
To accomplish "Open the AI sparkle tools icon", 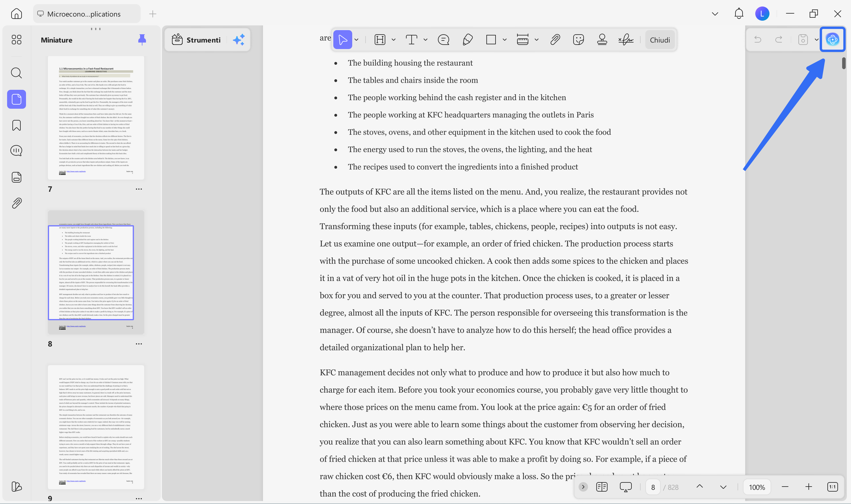I will [x=239, y=40].
